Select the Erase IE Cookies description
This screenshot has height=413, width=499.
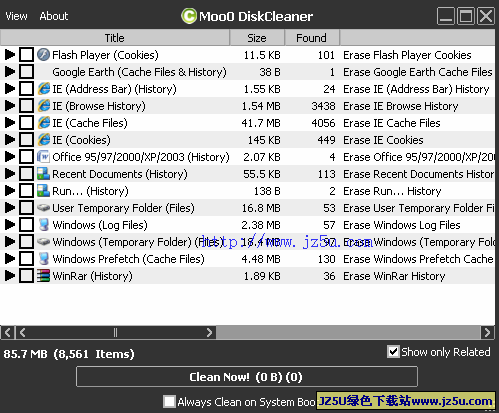(x=383, y=140)
